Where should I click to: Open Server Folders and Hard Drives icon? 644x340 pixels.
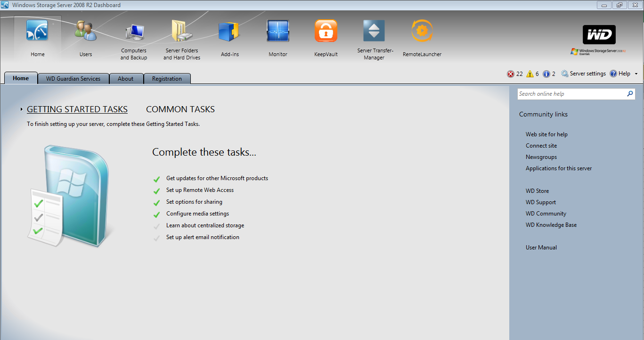(182, 32)
